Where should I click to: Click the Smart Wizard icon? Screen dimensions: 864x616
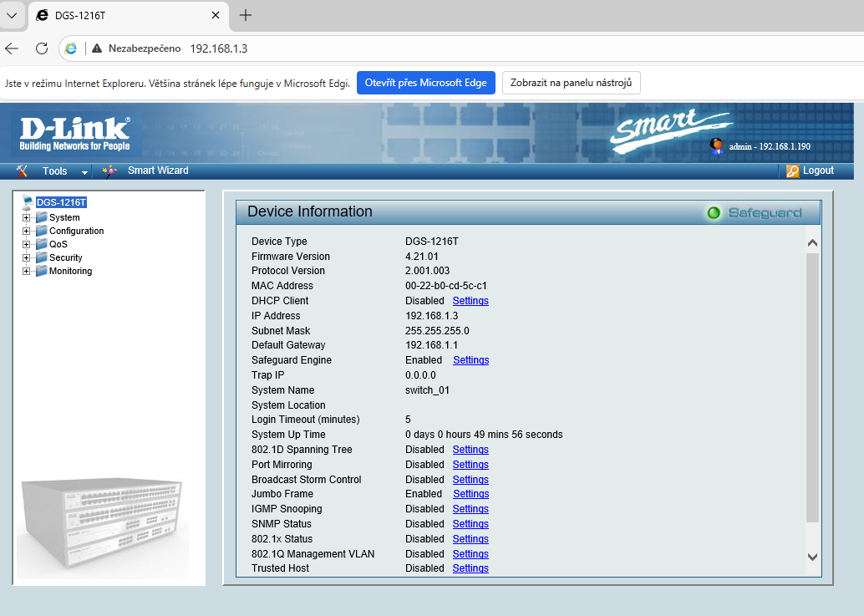109,171
